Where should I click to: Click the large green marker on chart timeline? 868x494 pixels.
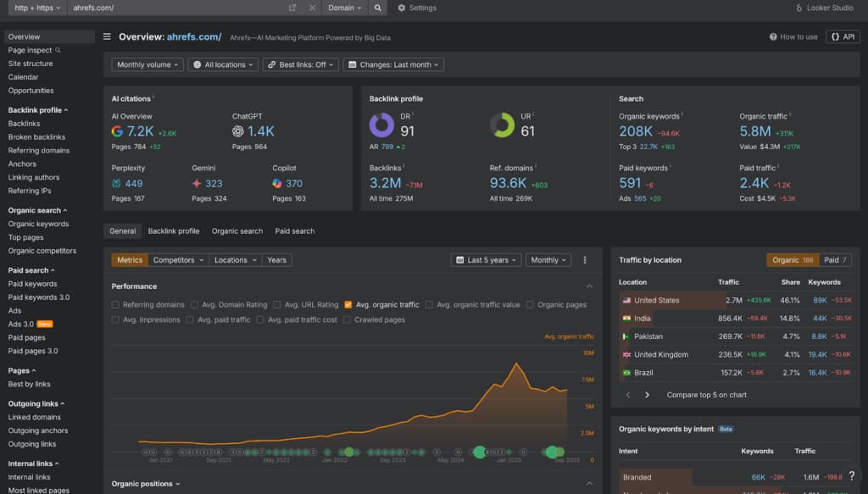pos(480,452)
